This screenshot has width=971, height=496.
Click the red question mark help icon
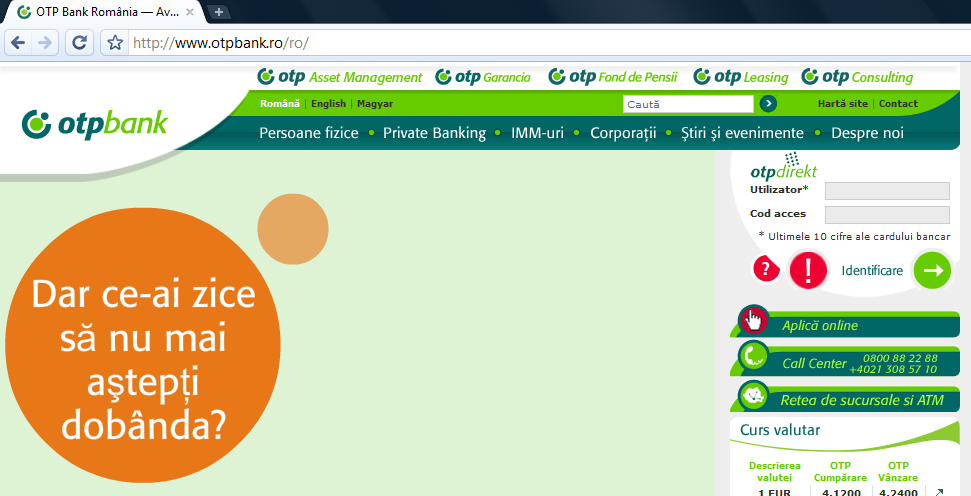point(766,269)
